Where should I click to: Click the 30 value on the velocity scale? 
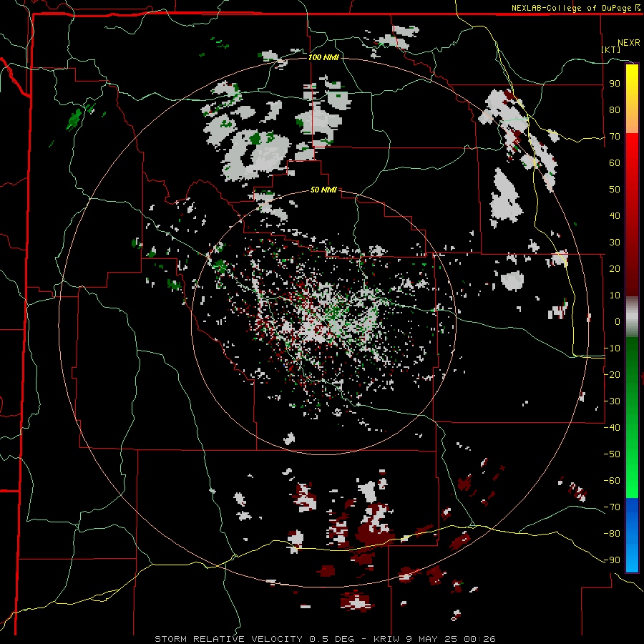615,243
